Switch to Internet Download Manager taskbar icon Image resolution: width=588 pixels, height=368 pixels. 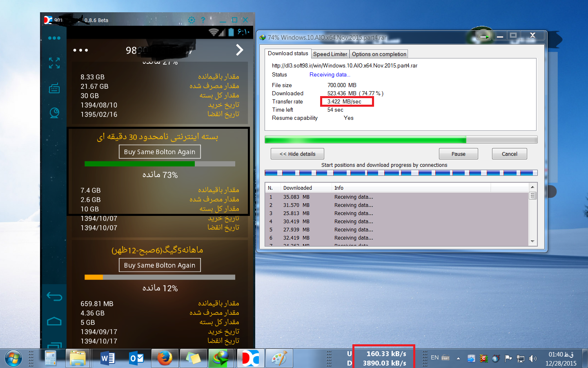point(221,359)
